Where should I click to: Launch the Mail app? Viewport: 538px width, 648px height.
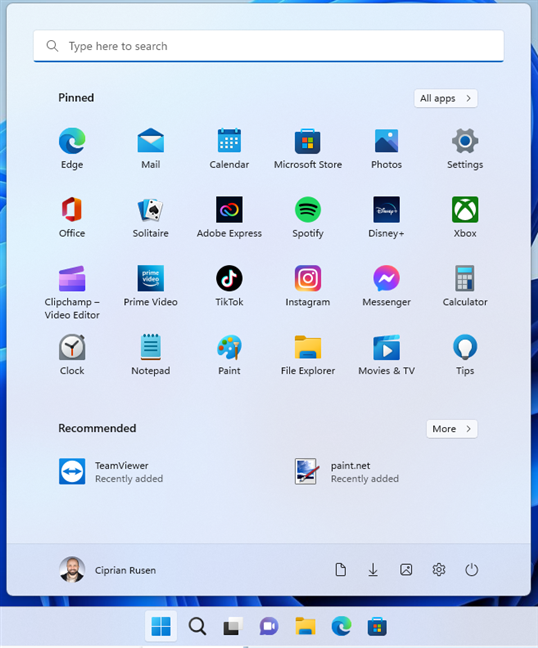[x=150, y=149]
